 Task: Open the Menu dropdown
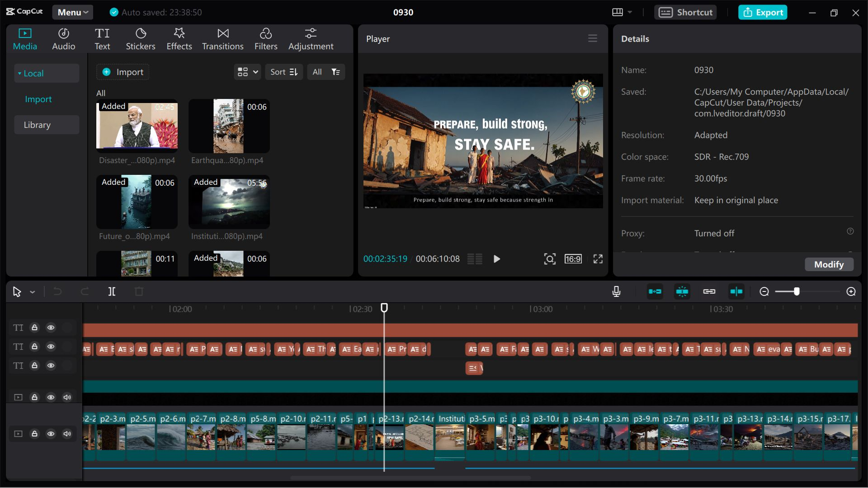(72, 12)
